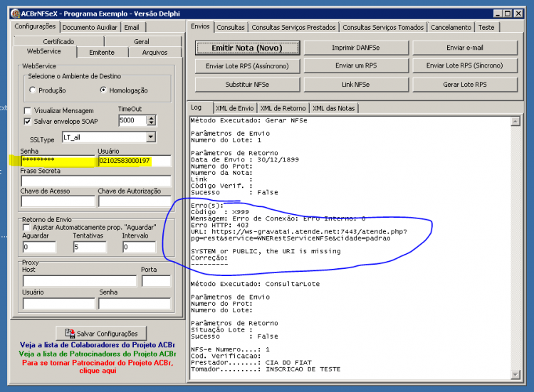Viewport: 534px width, 392px height.
Task: Click the Proxy Host input field
Action: tap(80, 281)
